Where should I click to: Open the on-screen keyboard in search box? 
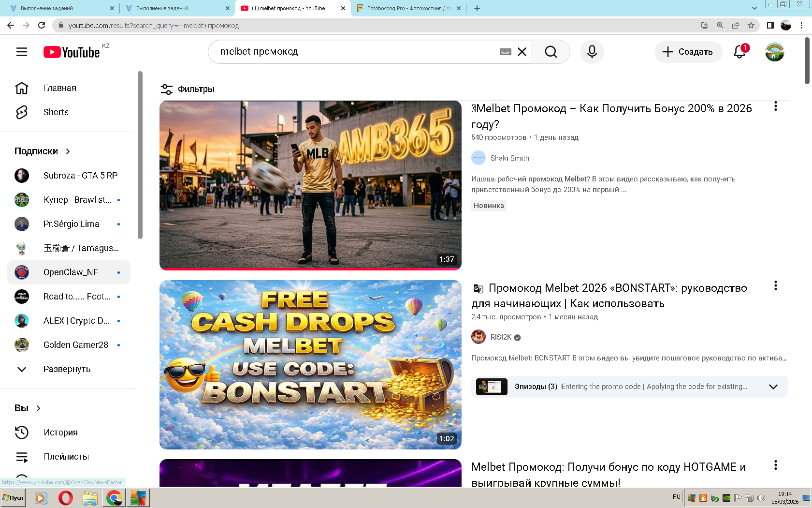[506, 52]
